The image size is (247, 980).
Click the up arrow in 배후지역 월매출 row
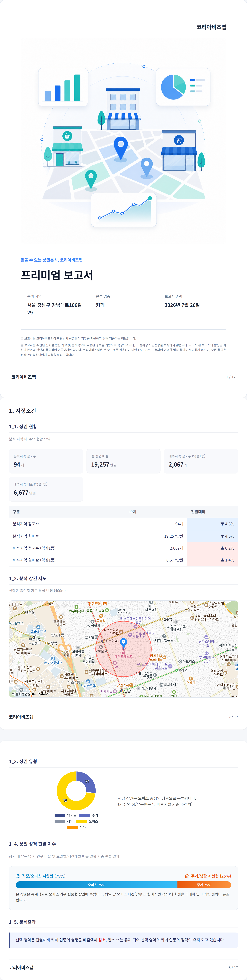pyautogui.click(x=222, y=560)
